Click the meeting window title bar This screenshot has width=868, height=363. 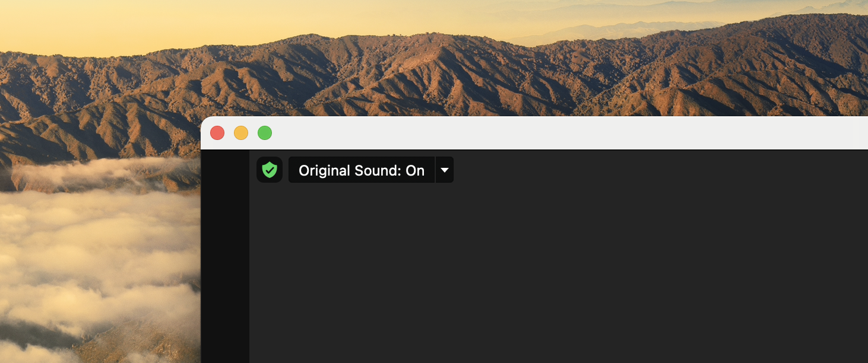point(534,133)
